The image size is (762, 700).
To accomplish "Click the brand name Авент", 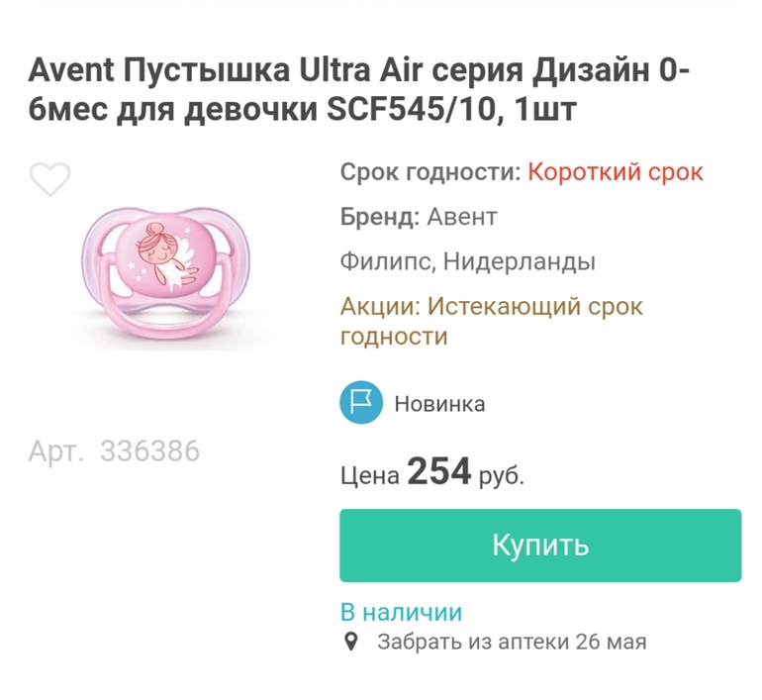I will [461, 216].
